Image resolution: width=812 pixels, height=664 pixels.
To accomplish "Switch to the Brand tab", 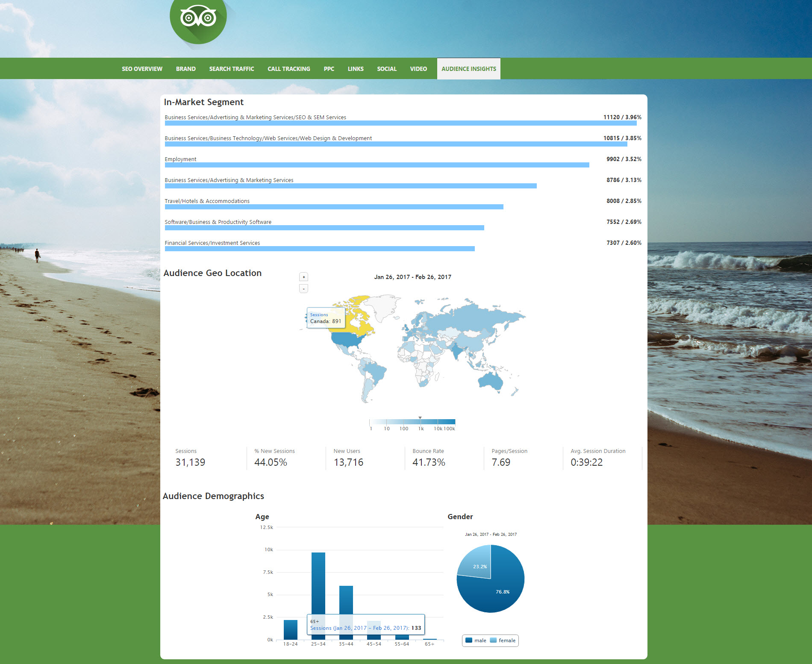I will pyautogui.click(x=185, y=69).
